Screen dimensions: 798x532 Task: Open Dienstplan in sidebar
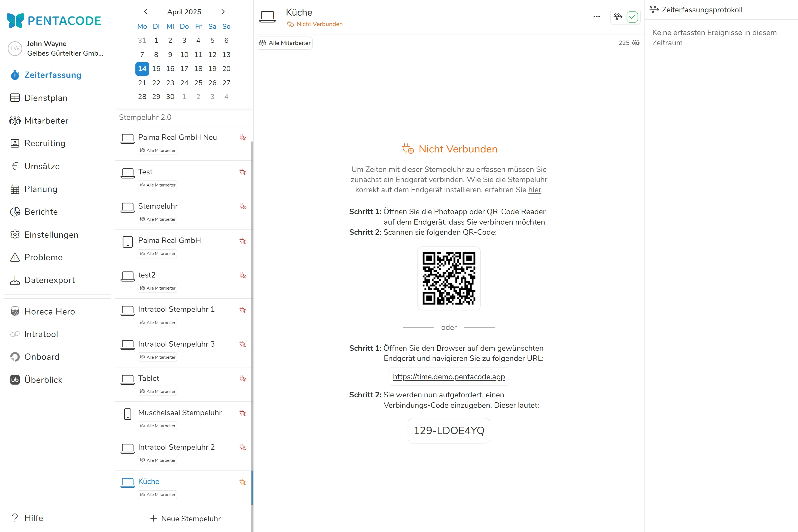click(x=46, y=98)
